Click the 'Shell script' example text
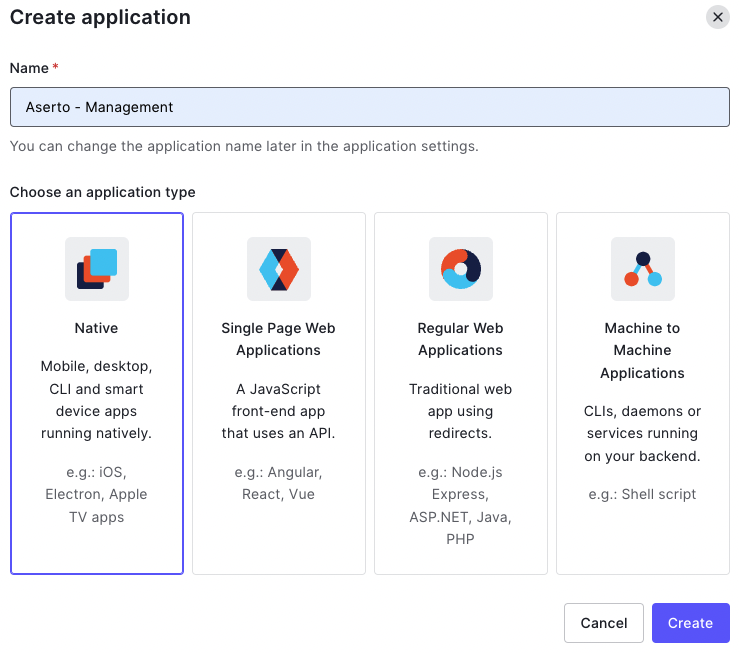The height and width of the screenshot is (653, 739). pyautogui.click(x=642, y=494)
